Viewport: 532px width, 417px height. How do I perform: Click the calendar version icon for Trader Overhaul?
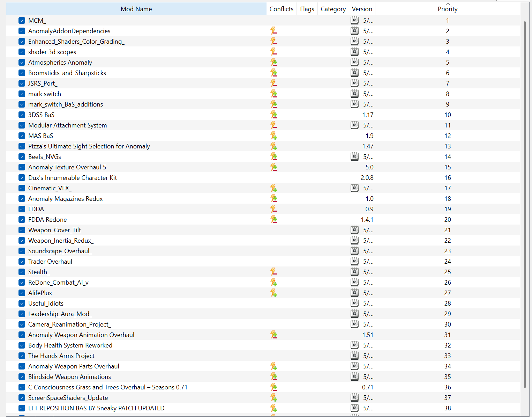tap(354, 261)
